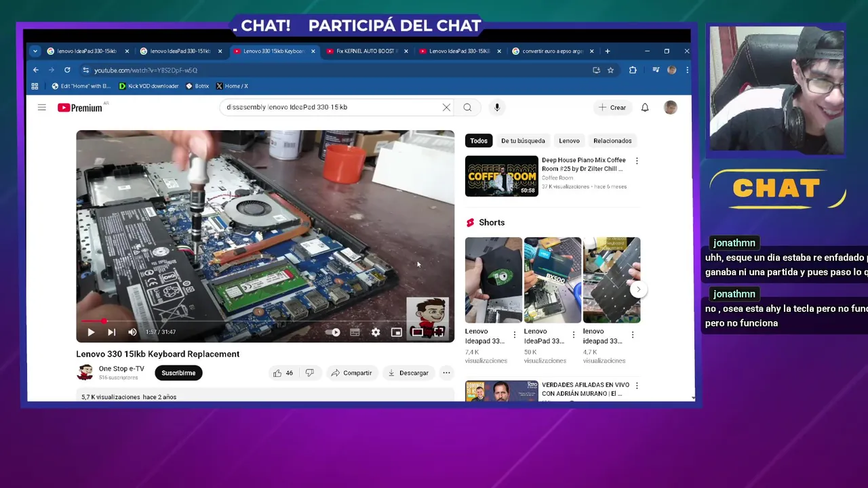This screenshot has width=868, height=488.
Task: Select the De tu búsqueda chip
Action: (x=523, y=141)
